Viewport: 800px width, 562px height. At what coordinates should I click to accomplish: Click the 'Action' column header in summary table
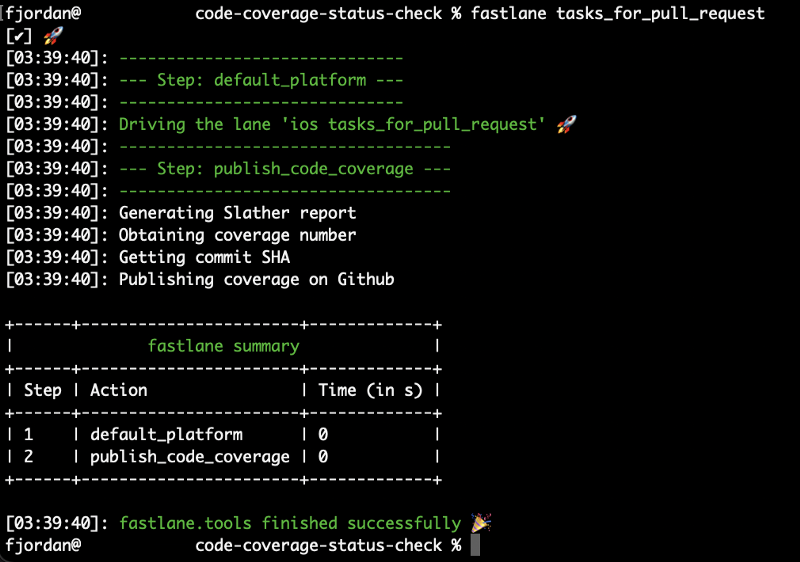point(118,390)
